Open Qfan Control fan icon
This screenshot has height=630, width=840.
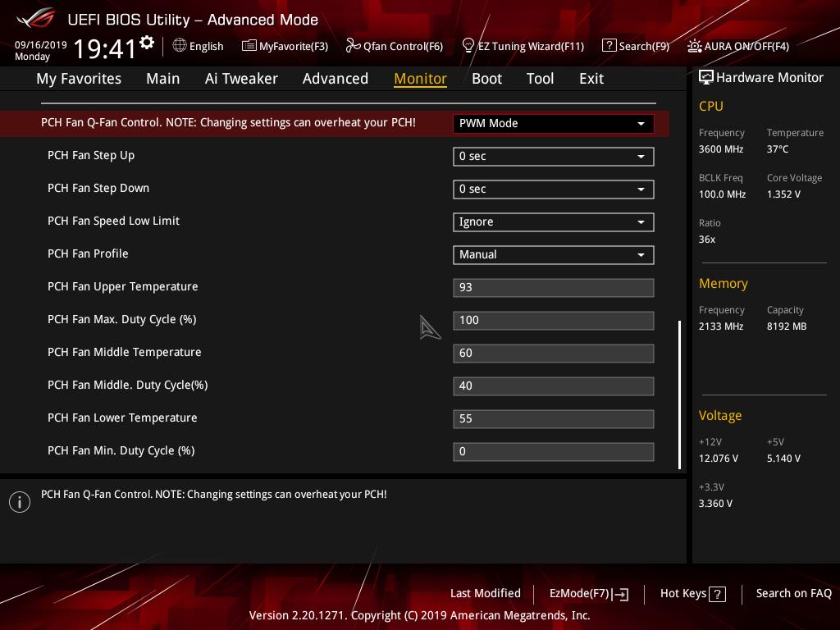click(353, 46)
